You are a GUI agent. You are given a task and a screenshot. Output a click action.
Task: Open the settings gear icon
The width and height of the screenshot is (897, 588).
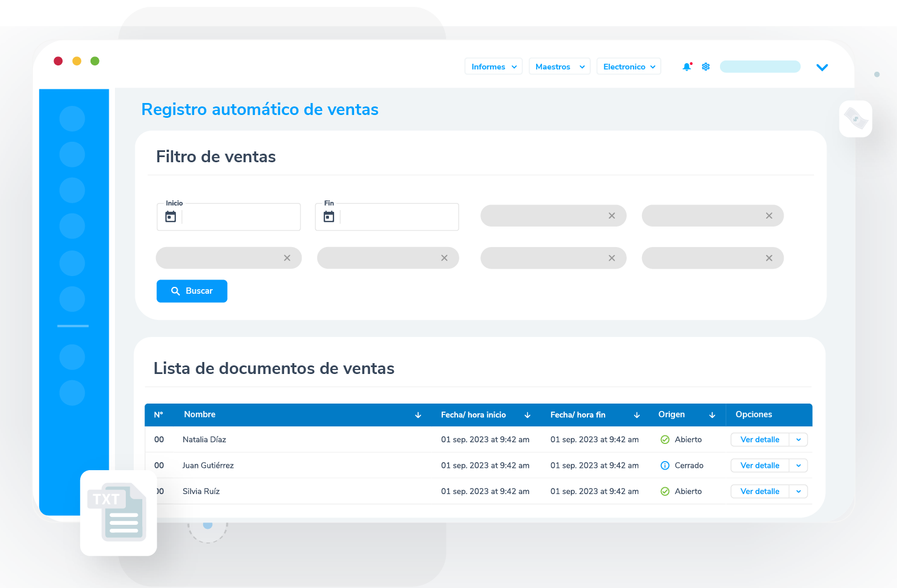pyautogui.click(x=706, y=67)
